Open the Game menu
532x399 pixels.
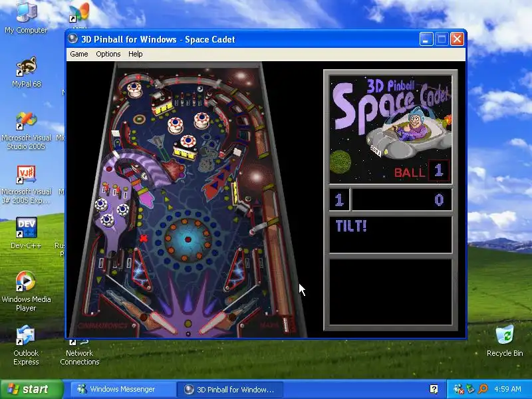click(78, 54)
